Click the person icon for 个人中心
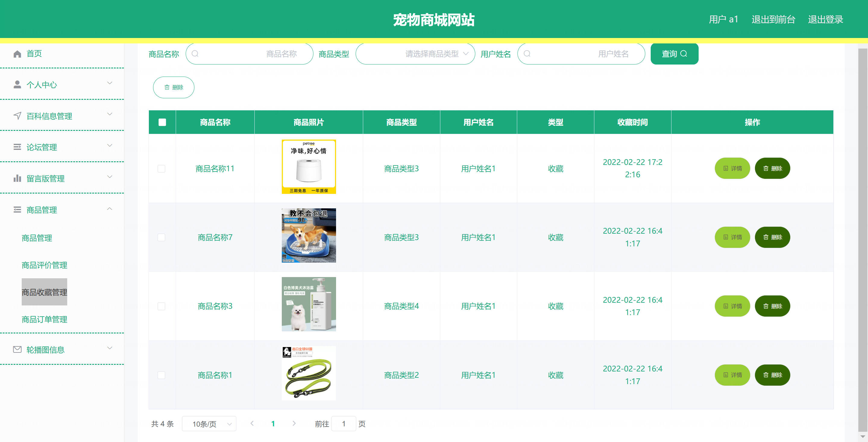This screenshot has height=442, width=868. coord(17,85)
